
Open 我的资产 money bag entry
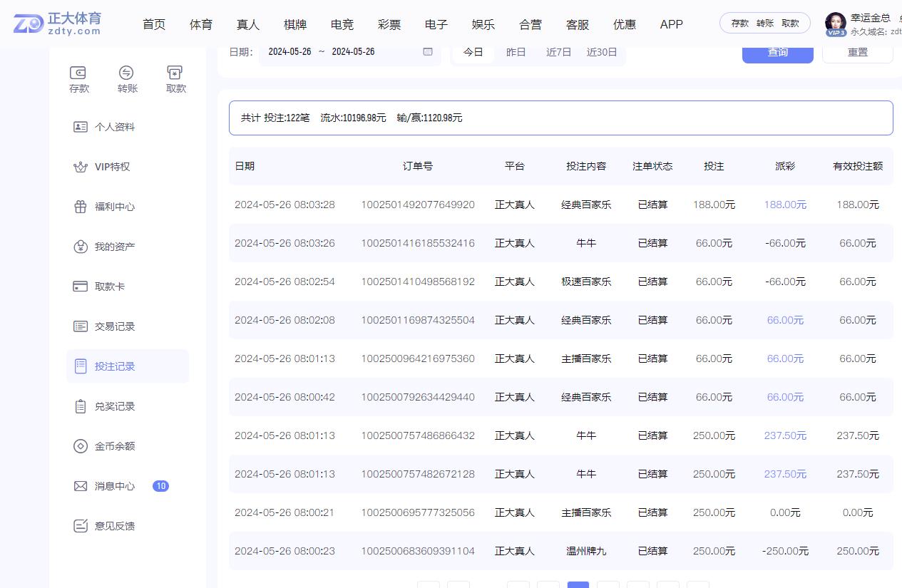(81, 247)
